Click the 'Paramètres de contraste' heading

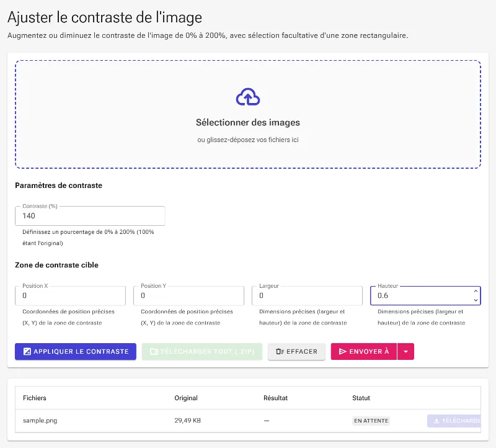click(58, 185)
